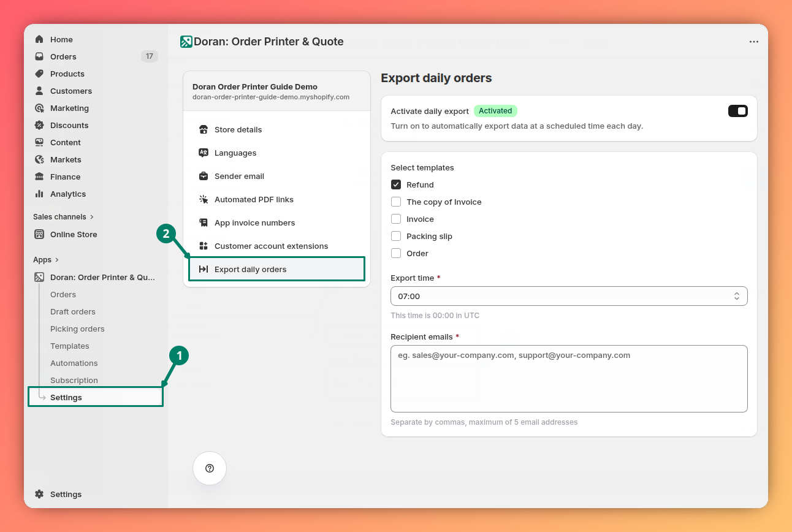The width and height of the screenshot is (792, 532).
Task: Click the Sender email briefcase icon
Action: pos(204,176)
